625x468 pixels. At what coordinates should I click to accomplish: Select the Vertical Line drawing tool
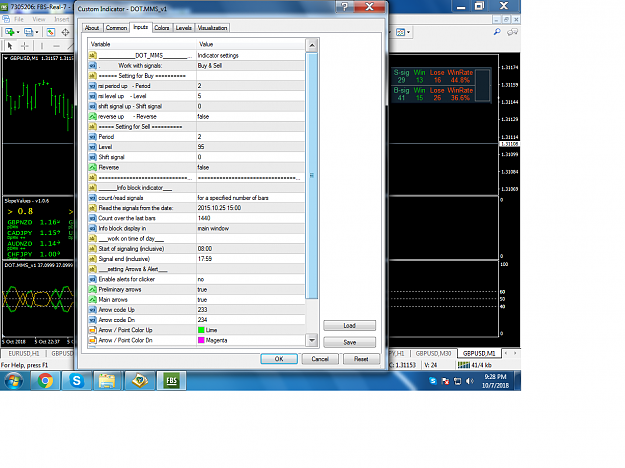[41, 46]
